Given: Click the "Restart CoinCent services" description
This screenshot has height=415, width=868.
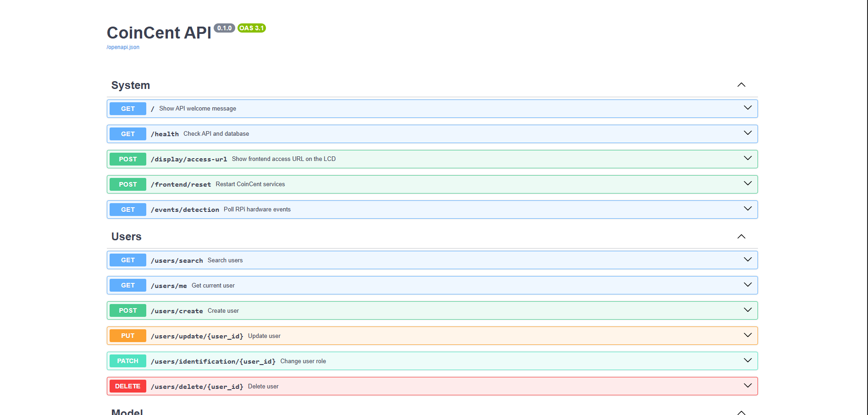Looking at the screenshot, I should pyautogui.click(x=250, y=184).
